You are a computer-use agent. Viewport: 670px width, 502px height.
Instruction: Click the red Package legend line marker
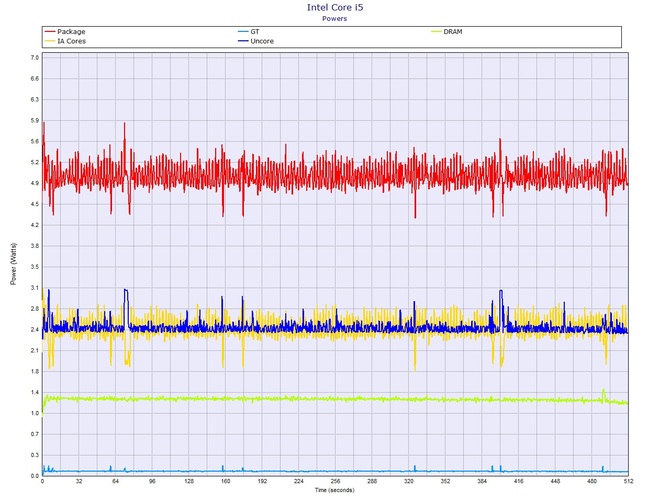[x=50, y=32]
